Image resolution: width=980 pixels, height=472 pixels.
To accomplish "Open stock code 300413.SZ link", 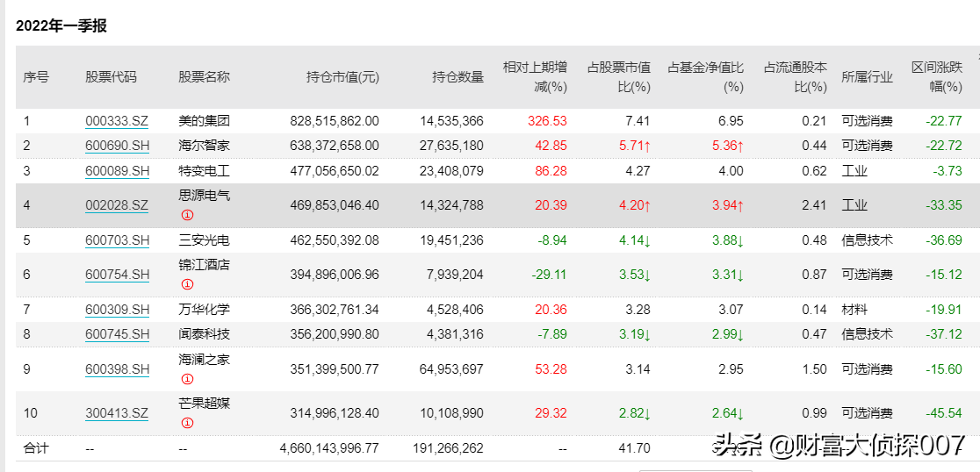I will click(117, 413).
